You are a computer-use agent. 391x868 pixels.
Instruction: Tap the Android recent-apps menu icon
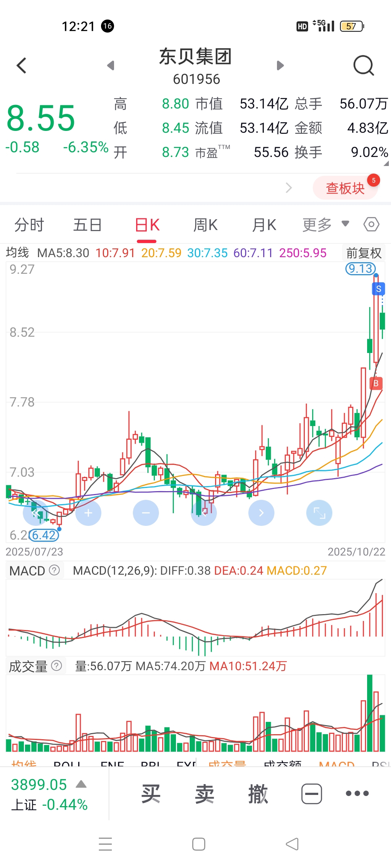point(105,844)
